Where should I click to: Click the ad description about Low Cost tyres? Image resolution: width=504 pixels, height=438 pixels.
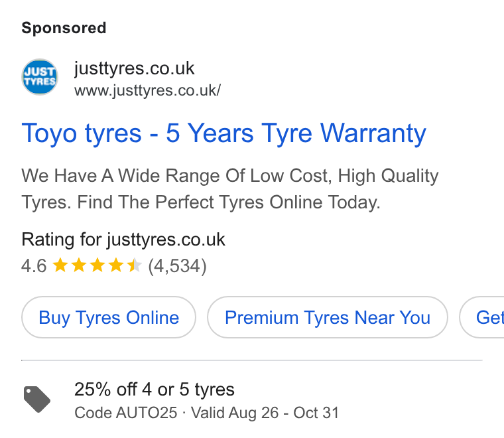(x=230, y=189)
